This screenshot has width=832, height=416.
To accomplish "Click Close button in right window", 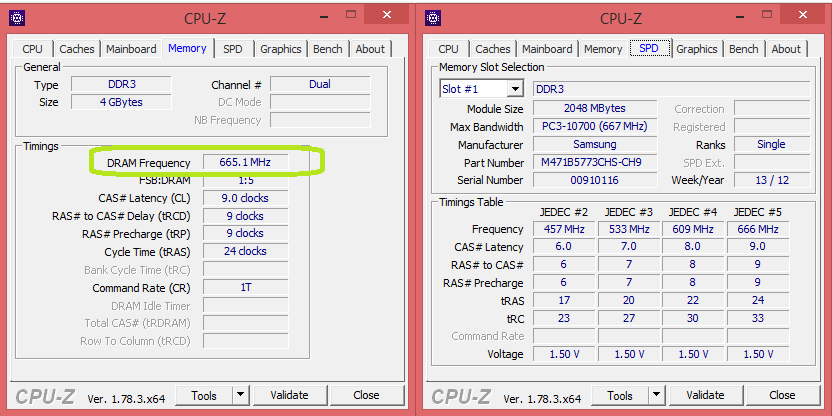I will (782, 395).
